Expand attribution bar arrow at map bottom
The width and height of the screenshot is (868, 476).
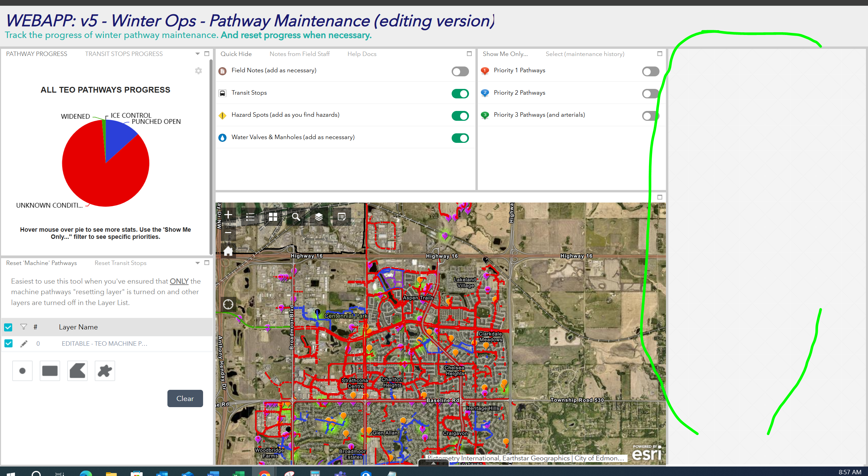tap(433, 463)
